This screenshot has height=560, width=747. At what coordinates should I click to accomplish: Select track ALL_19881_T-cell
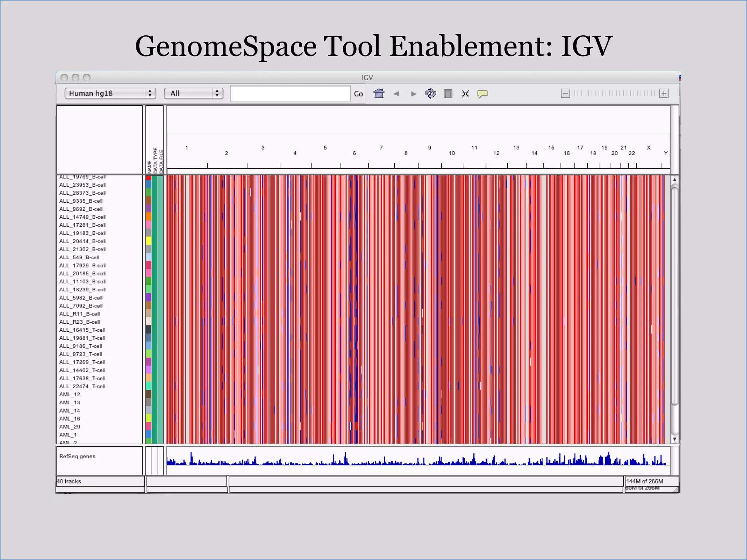82,338
